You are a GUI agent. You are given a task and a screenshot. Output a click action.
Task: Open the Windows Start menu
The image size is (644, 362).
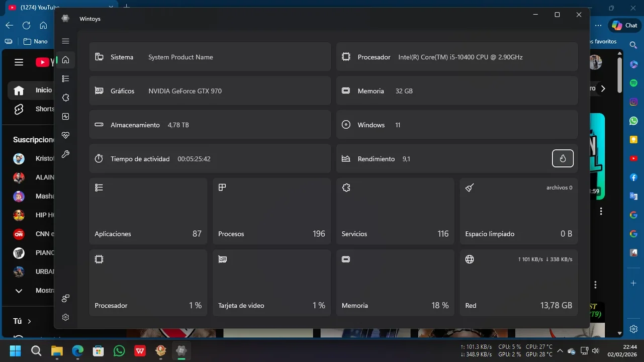tap(15, 350)
